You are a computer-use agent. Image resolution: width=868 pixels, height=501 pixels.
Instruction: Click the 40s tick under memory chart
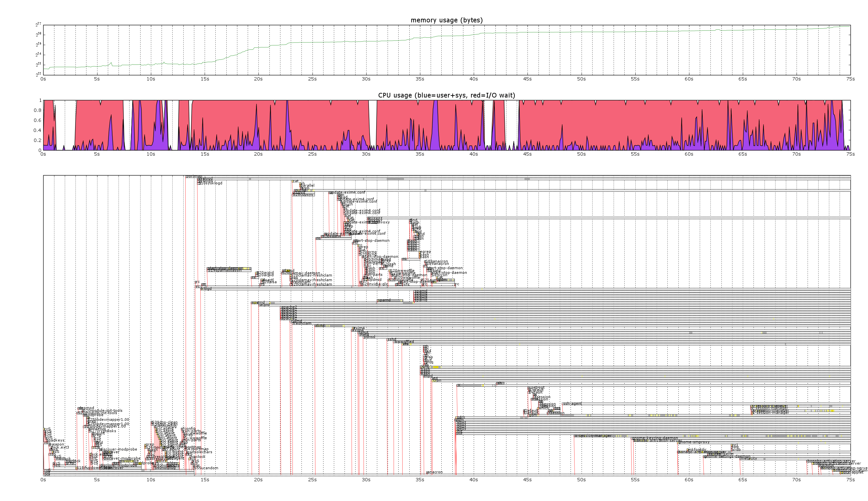click(473, 79)
